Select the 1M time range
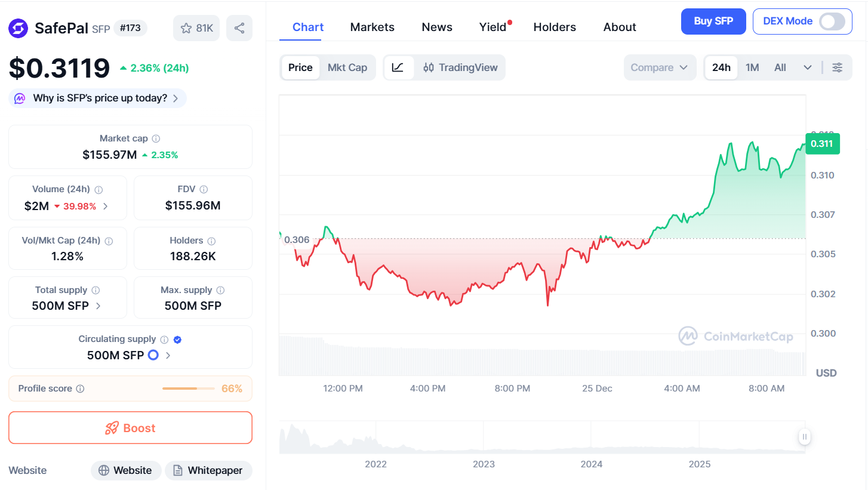 pyautogui.click(x=752, y=67)
